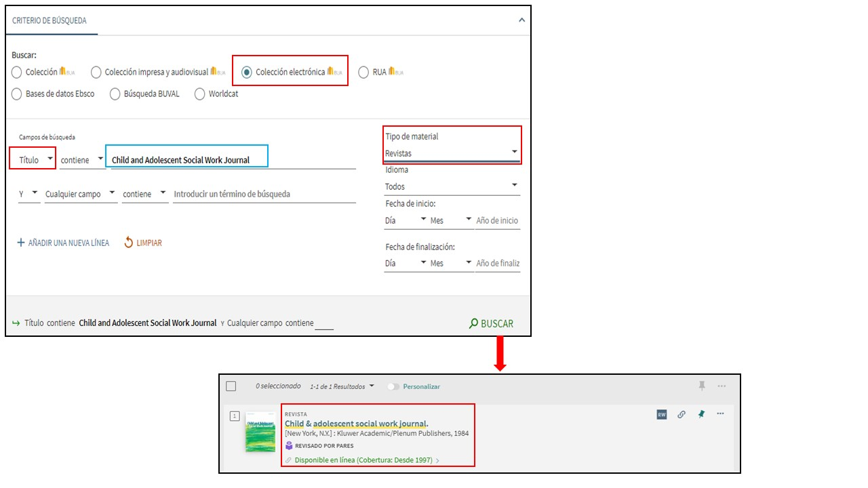Click the RefWorks export icon
The height and width of the screenshot is (488, 868).
pyautogui.click(x=661, y=415)
